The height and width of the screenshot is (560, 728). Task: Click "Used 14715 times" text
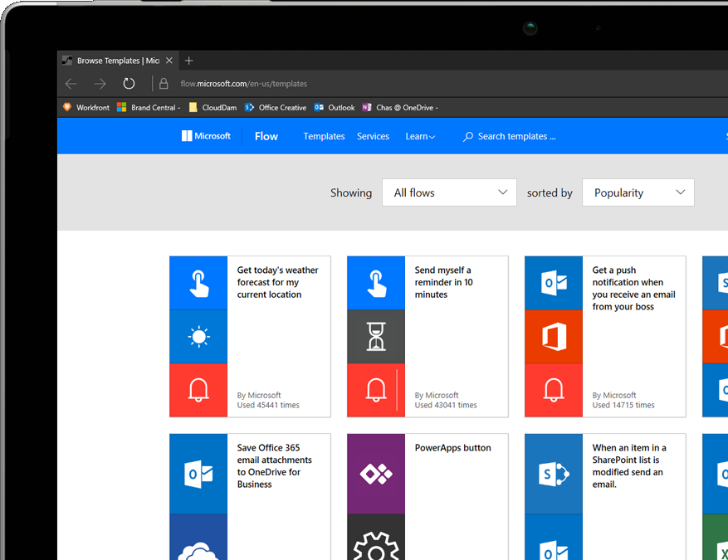click(x=623, y=405)
